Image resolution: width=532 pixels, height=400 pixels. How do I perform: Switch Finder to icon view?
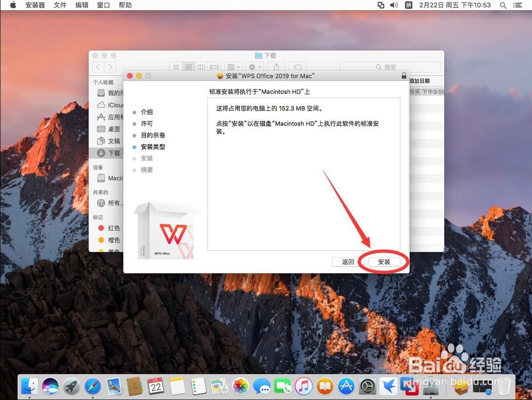176,67
